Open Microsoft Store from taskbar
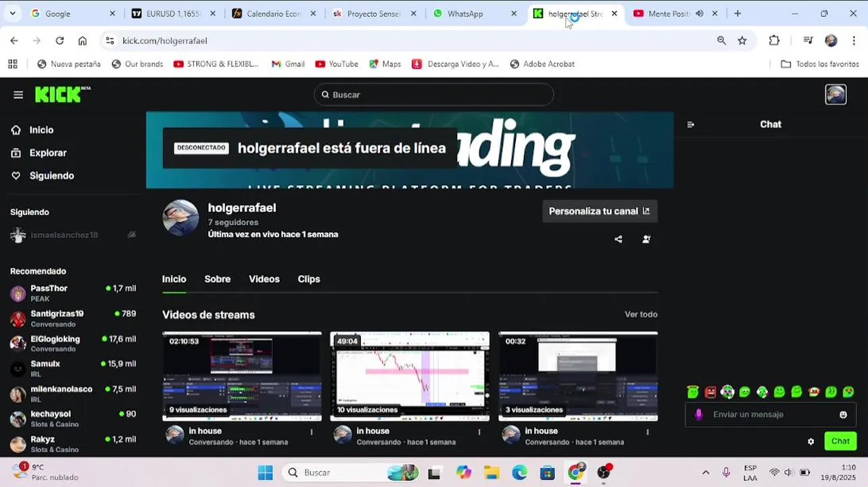 tap(548, 472)
